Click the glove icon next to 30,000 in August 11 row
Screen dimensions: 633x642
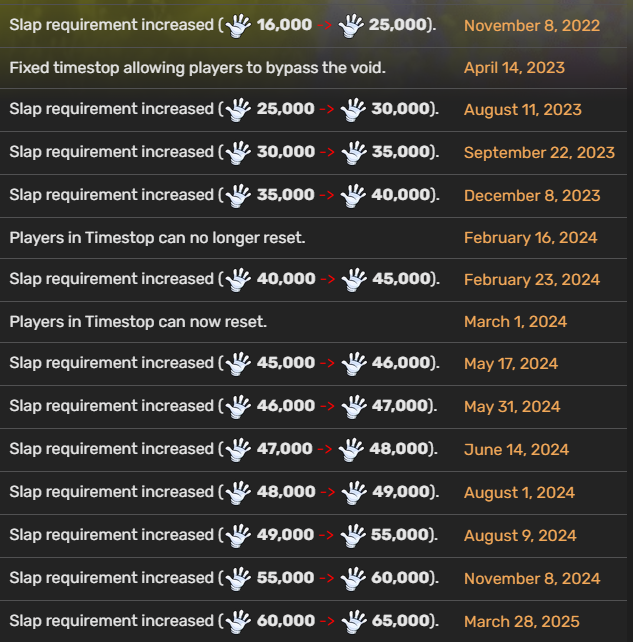353,110
